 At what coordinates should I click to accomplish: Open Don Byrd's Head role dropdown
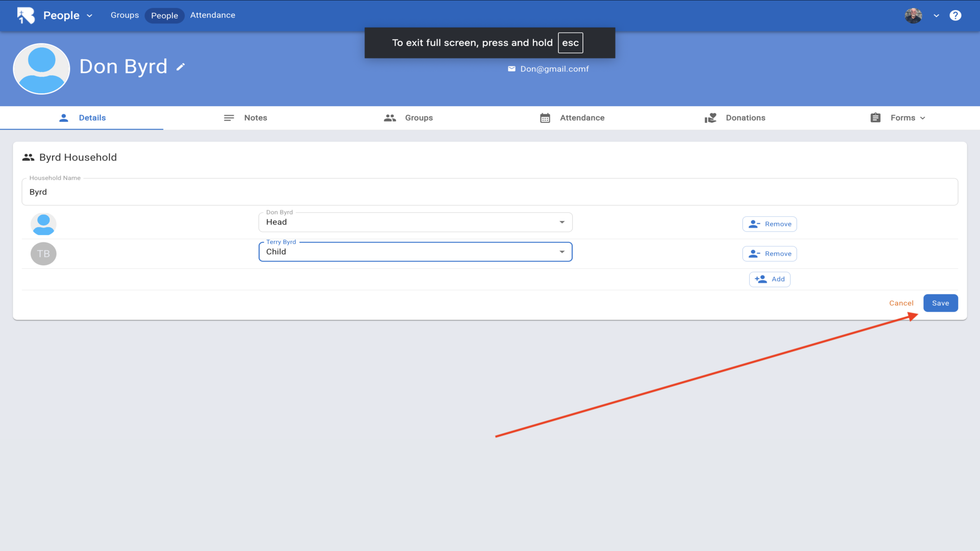click(x=415, y=222)
